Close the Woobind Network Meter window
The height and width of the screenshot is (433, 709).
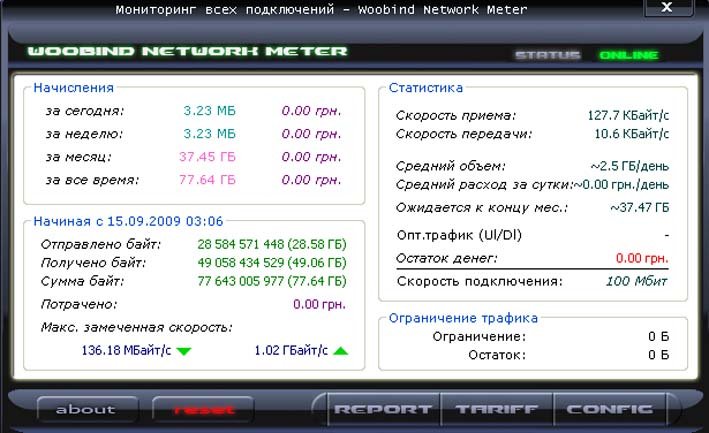pyautogui.click(x=667, y=7)
